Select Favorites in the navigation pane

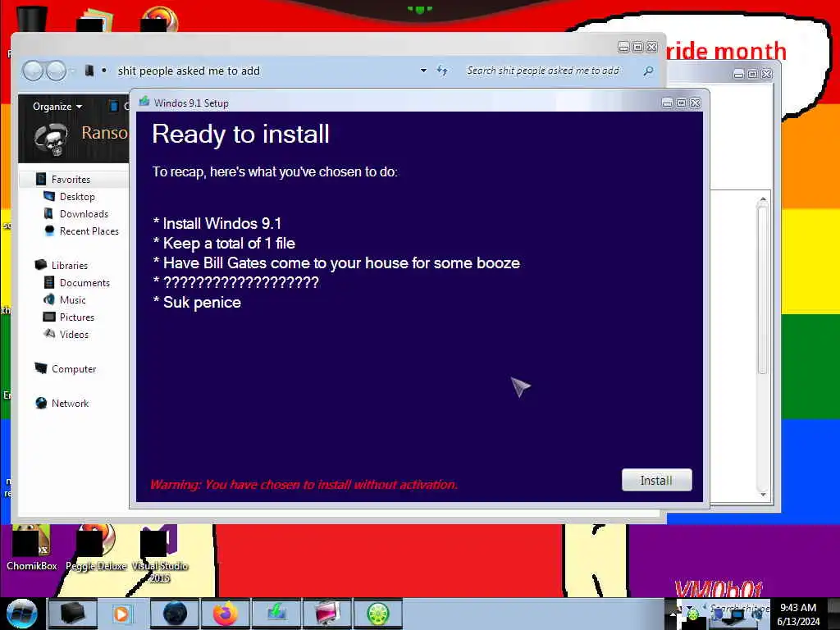pos(71,179)
